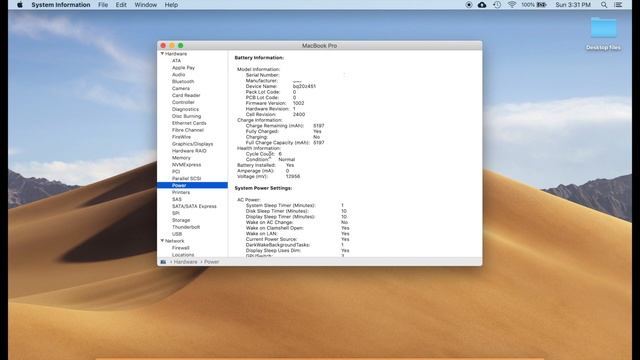The height and width of the screenshot is (360, 640).
Task: Select Memory in the sidebar
Action: (181, 158)
